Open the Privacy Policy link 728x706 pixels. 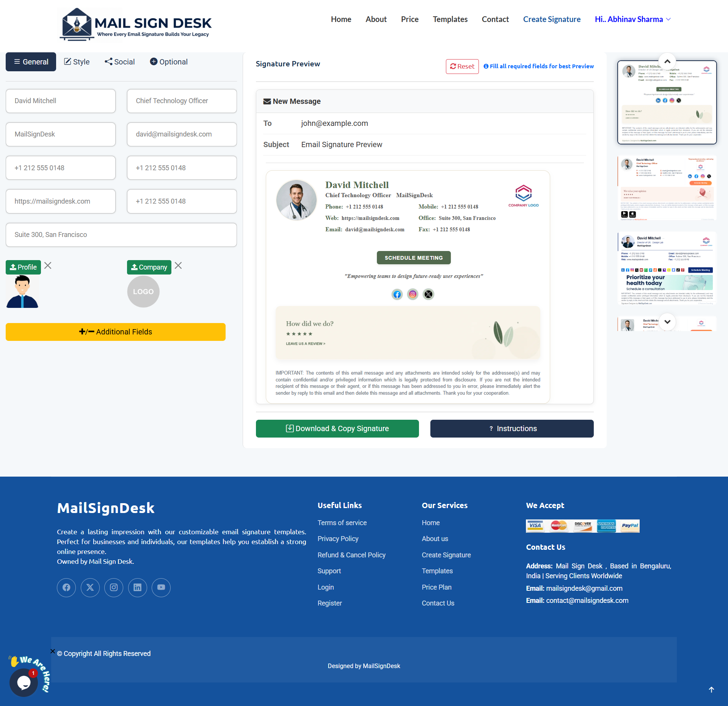tap(338, 539)
